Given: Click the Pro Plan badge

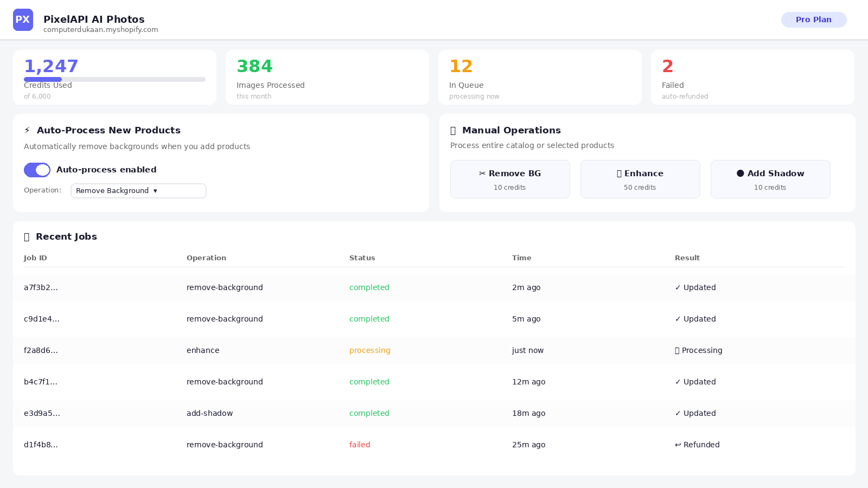Looking at the screenshot, I should tap(814, 20).
